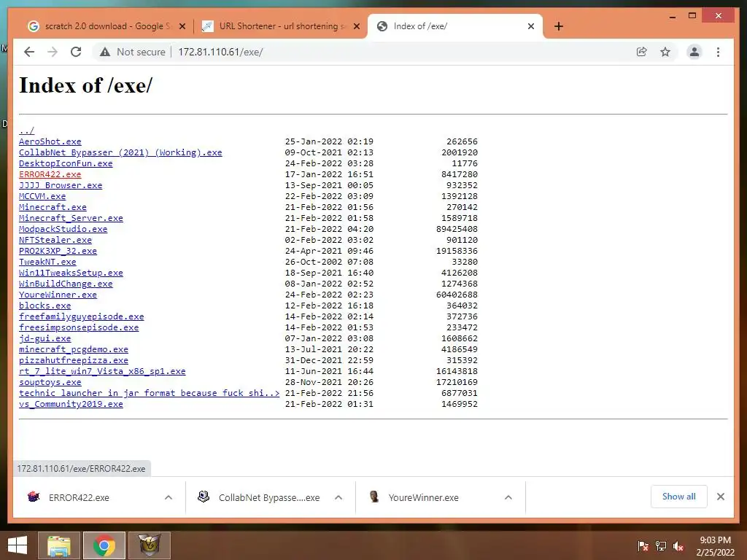Click network status tray icon
The image size is (747, 560).
pyautogui.click(x=661, y=546)
